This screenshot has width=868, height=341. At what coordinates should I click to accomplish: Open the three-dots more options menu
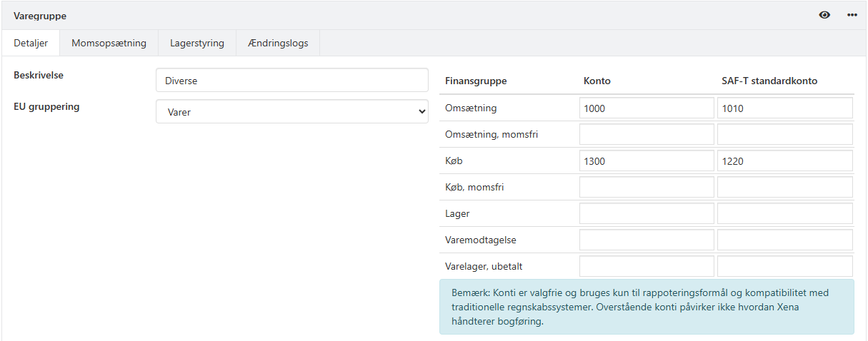tap(852, 15)
